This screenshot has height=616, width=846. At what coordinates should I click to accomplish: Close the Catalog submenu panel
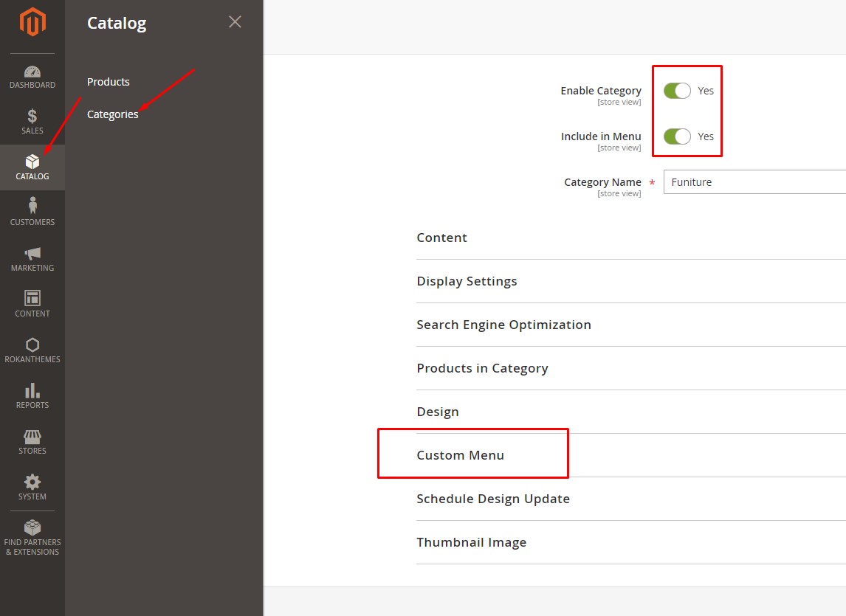click(235, 21)
